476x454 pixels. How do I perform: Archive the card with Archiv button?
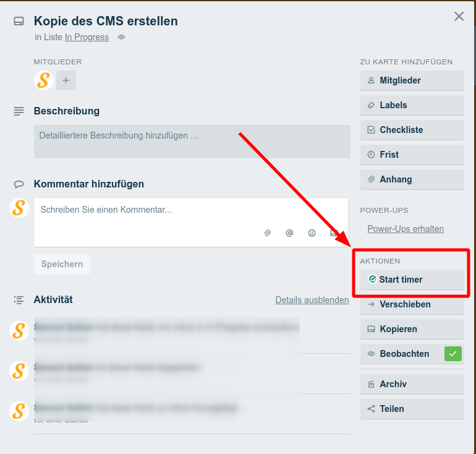pyautogui.click(x=412, y=384)
